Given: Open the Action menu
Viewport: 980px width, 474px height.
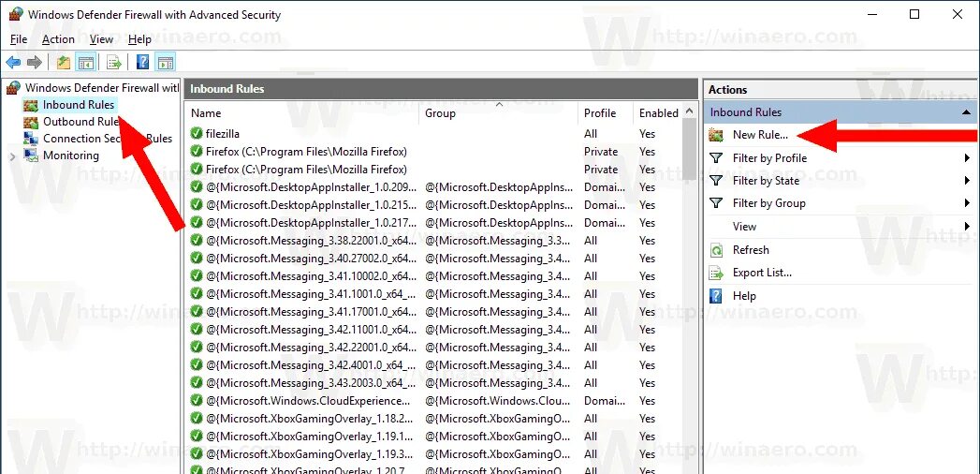Looking at the screenshot, I should (58, 39).
